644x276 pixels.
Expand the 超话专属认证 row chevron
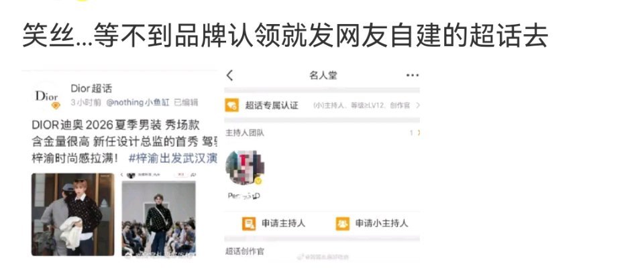[418, 105]
